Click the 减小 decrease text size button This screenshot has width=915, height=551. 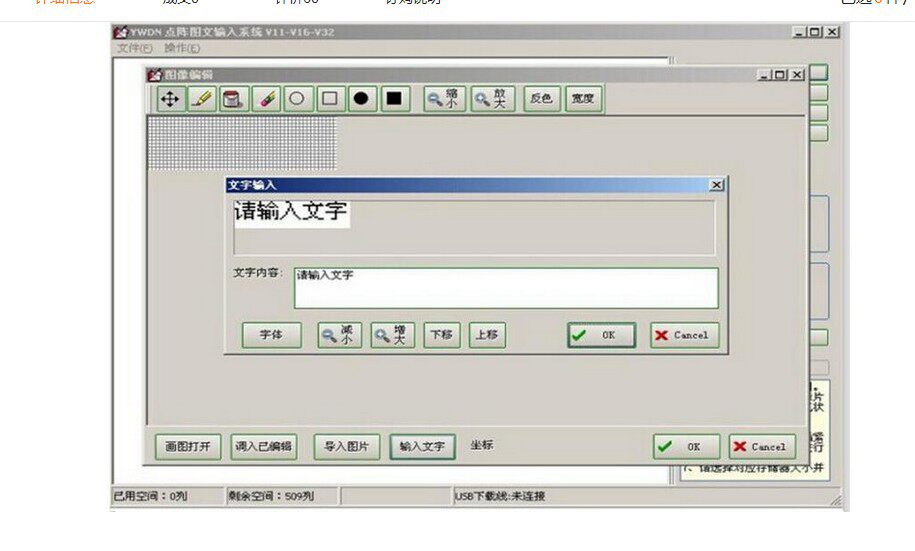pyautogui.click(x=340, y=335)
